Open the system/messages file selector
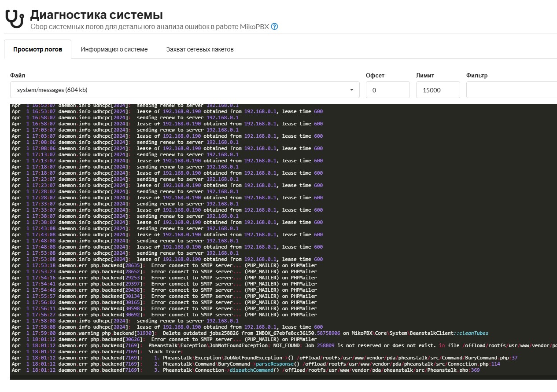This screenshot has width=557, height=392. [185, 90]
